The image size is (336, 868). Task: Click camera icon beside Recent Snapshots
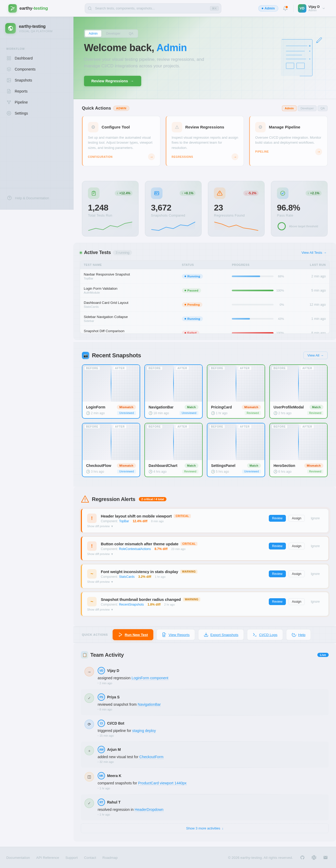86,355
